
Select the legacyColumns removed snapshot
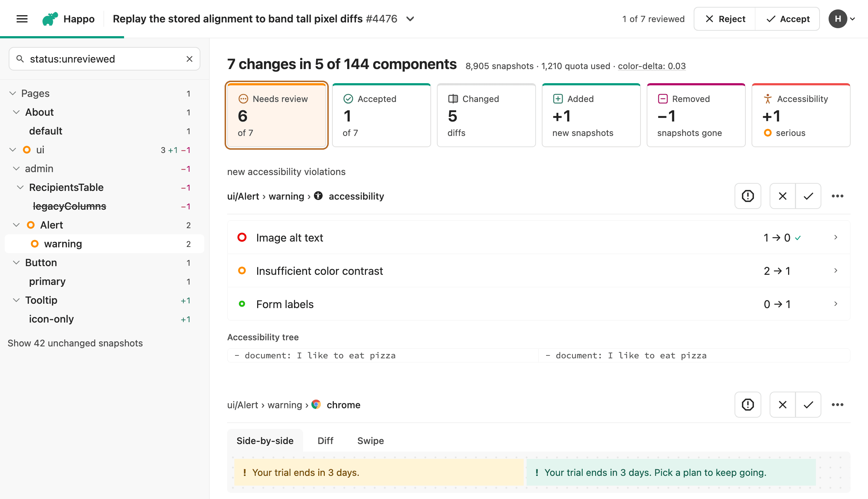[x=105, y=206]
